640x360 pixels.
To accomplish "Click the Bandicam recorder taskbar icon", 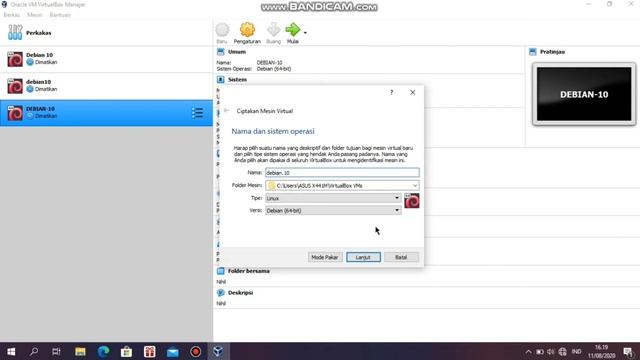I will click(196, 351).
